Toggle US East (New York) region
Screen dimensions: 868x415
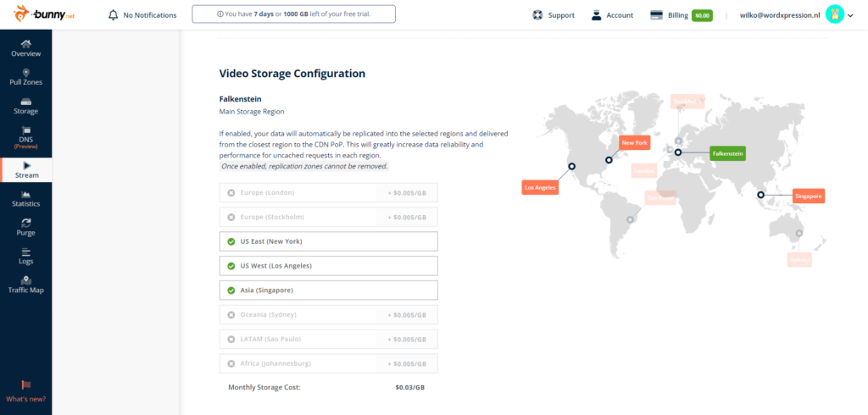pos(328,241)
